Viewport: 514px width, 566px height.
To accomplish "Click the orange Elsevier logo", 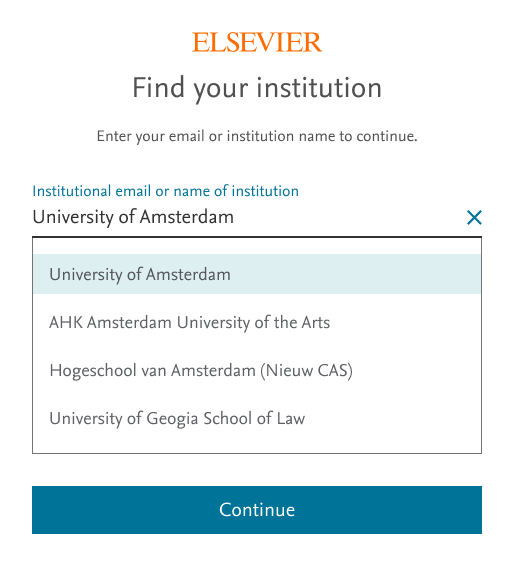I will [257, 42].
